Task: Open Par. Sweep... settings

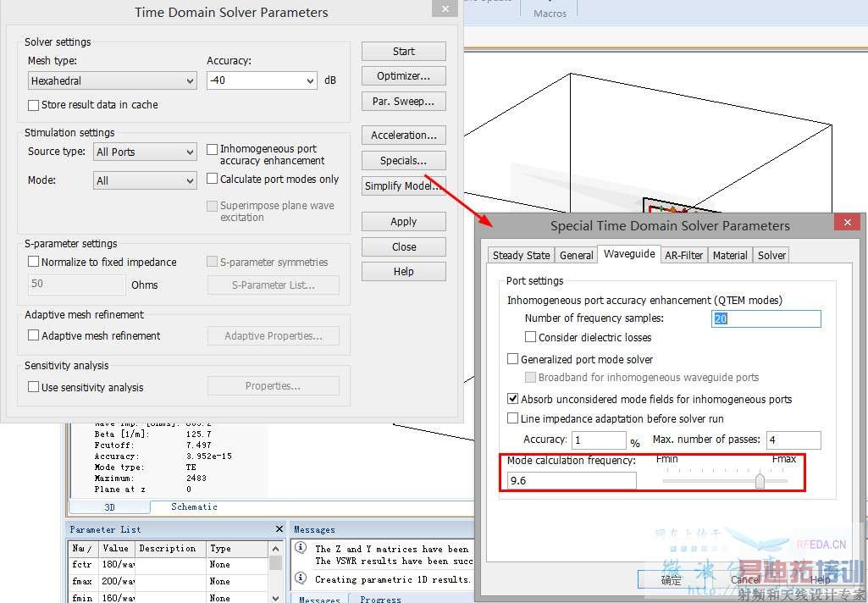Action: coord(404,102)
